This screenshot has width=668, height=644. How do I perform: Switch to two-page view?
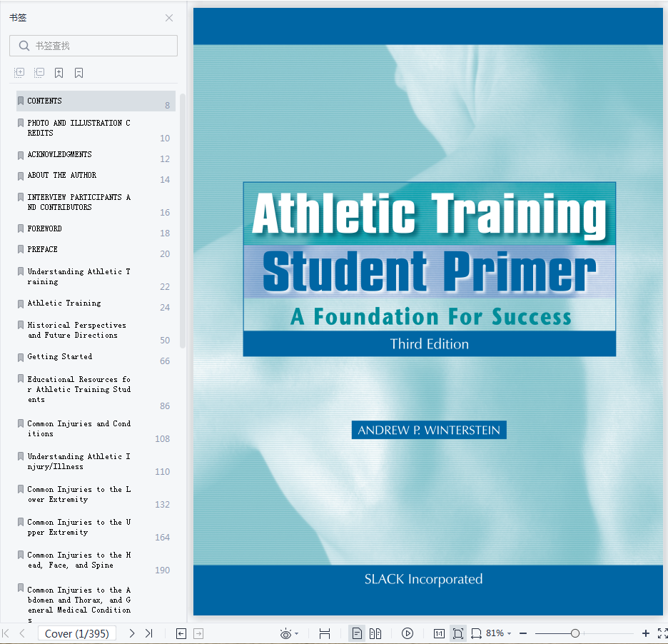[x=375, y=634]
